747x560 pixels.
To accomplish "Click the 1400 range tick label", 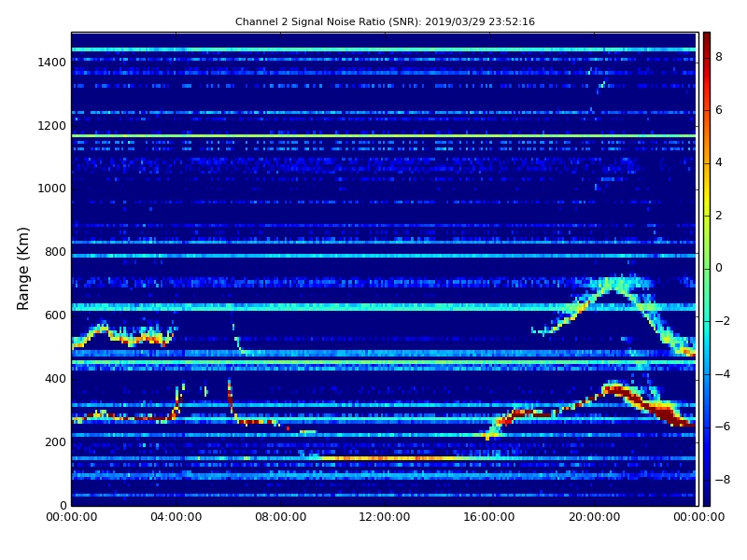I will coord(52,63).
